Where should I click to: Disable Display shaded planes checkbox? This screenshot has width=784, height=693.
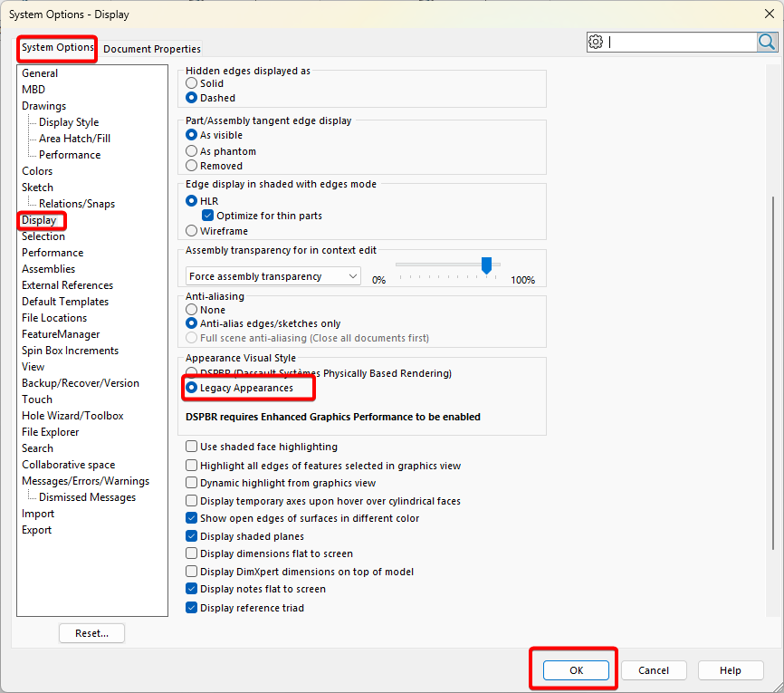click(x=192, y=536)
